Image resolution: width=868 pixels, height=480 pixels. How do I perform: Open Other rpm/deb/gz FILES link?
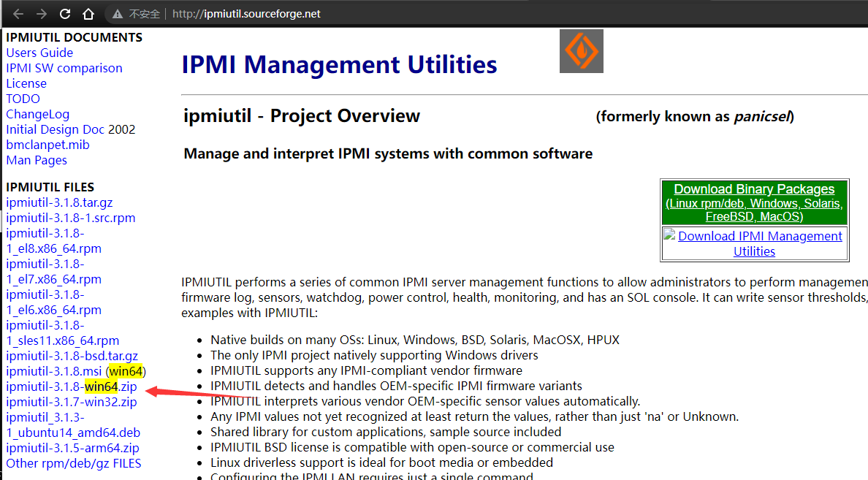(x=74, y=463)
